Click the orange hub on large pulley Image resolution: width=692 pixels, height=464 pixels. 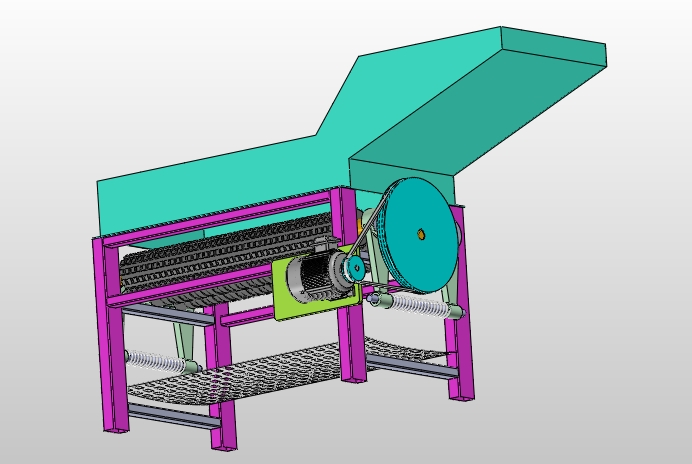point(421,235)
